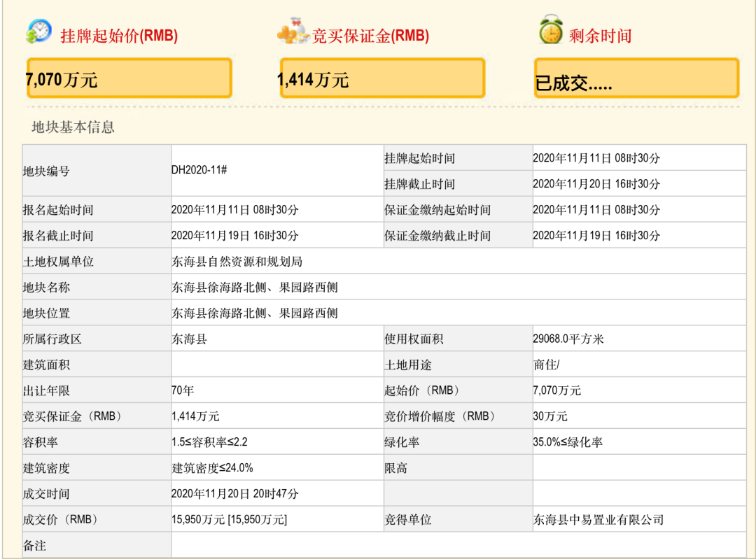Screen dimensions: 756x559
Task: Click the coins icon beside 竞买保证金
Action: (293, 31)
